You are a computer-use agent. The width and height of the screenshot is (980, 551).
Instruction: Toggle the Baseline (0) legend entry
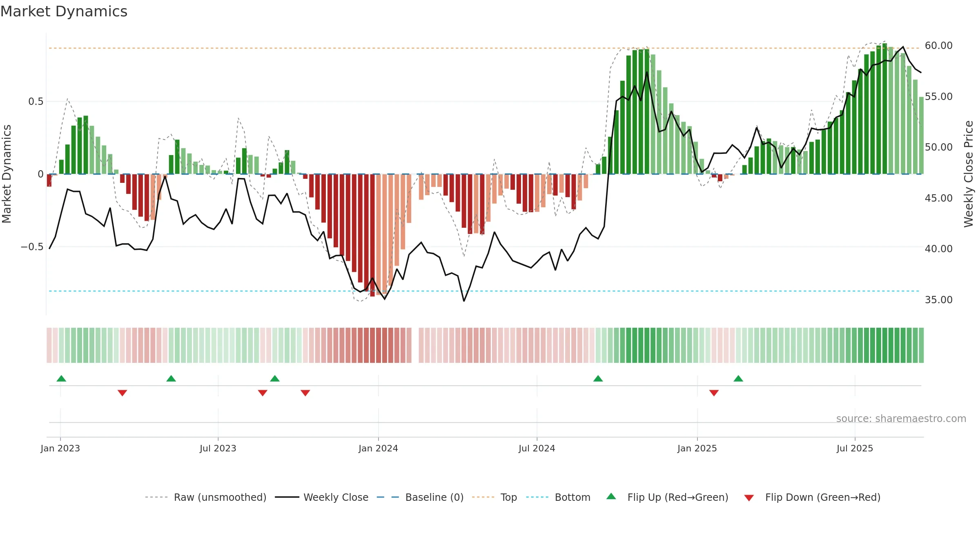pos(420,497)
